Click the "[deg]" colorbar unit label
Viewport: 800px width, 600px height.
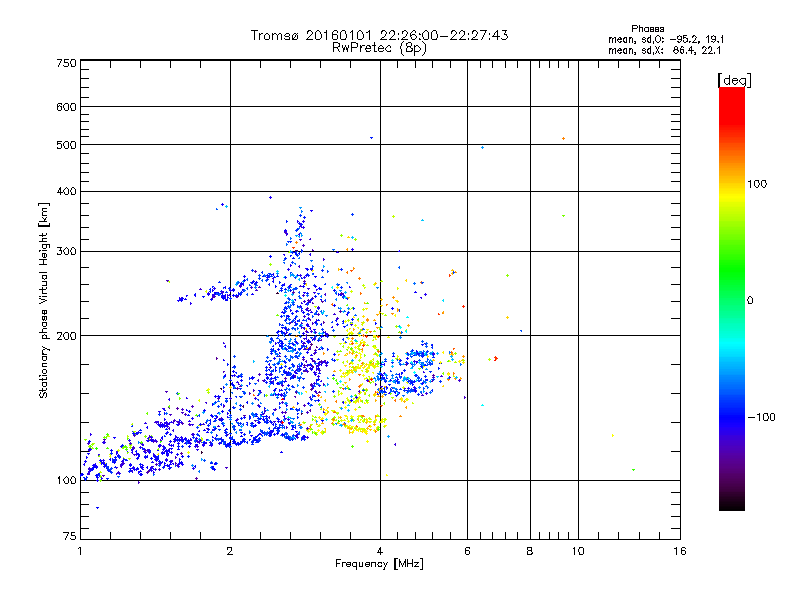pos(734,80)
